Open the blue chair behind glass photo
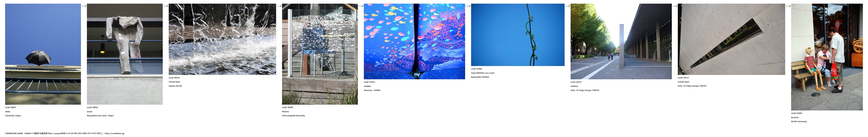Image resolution: width=868 pixels, height=137 pixels. (320, 54)
